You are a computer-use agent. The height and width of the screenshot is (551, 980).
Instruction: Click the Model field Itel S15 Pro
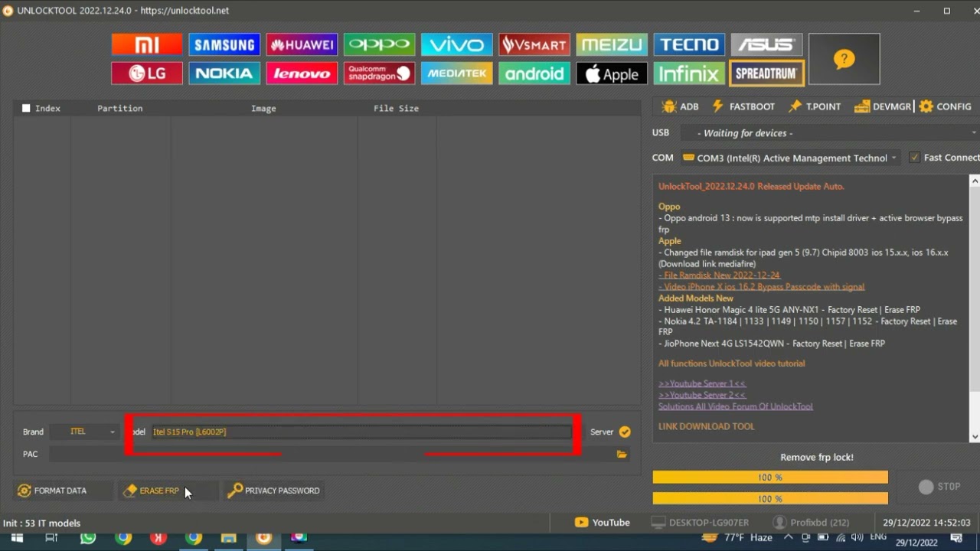click(x=361, y=432)
